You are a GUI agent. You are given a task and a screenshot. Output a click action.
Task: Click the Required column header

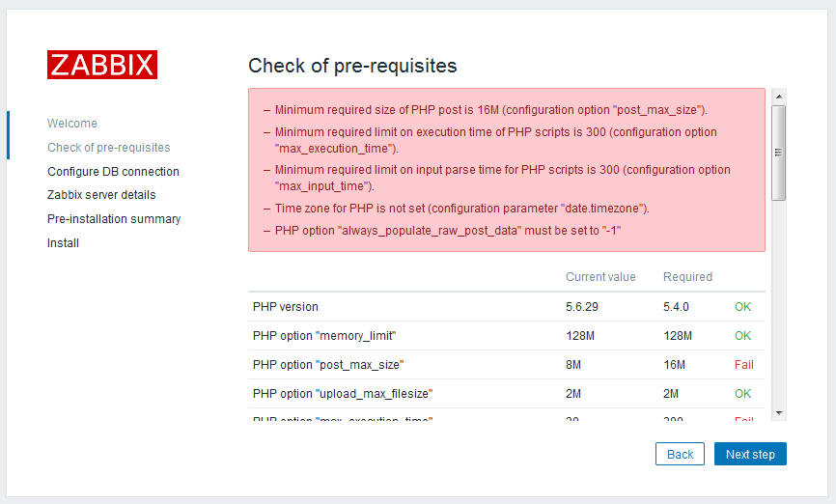tap(687, 277)
